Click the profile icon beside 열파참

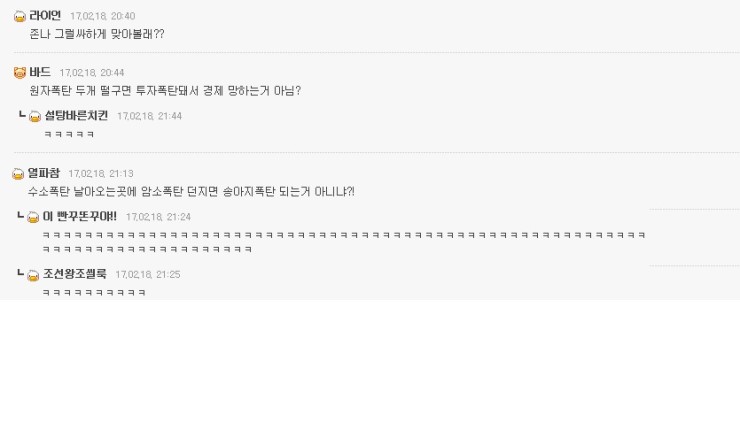tap(18, 174)
